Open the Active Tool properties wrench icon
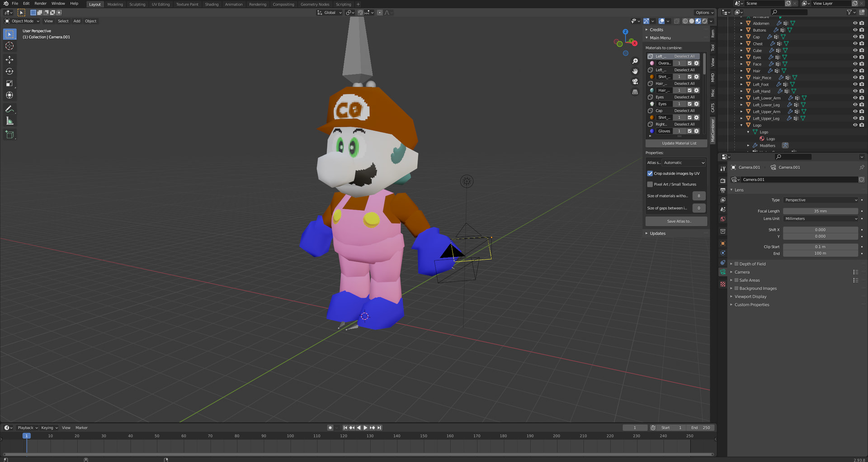This screenshot has height=462, width=868. 723,168
